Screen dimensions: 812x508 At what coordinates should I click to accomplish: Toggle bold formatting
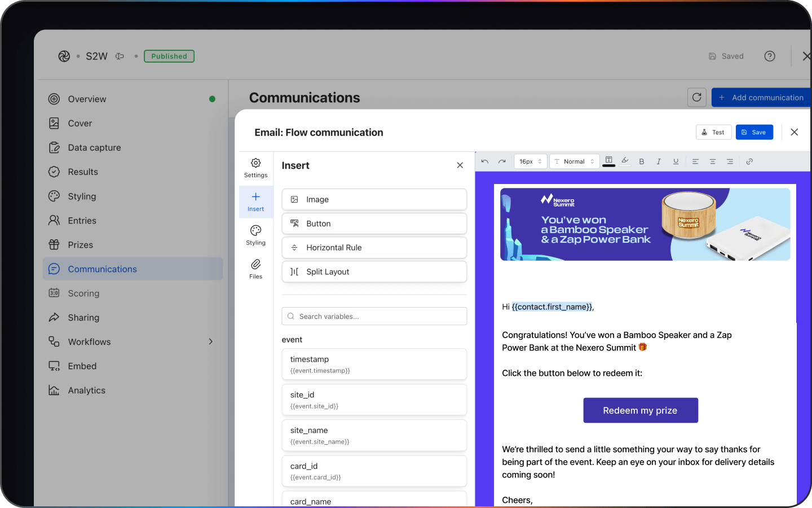point(641,161)
